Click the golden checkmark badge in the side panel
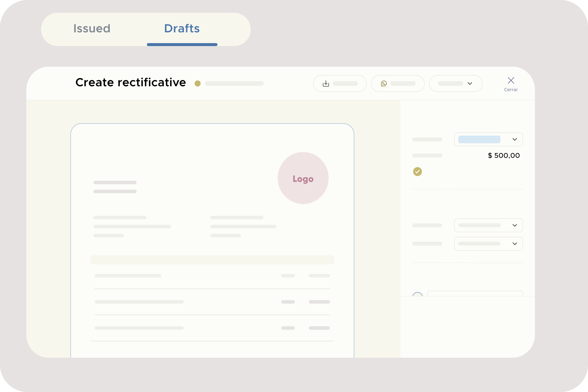Image resolution: width=588 pixels, height=392 pixels. point(417,171)
